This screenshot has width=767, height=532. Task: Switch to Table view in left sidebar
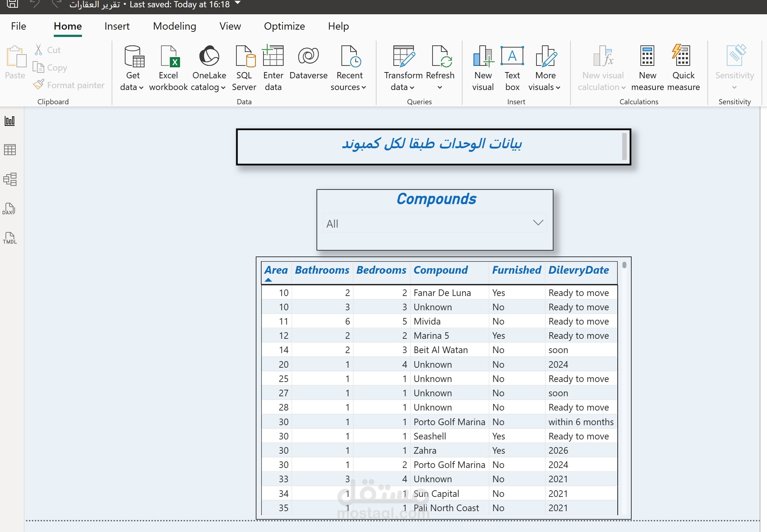[x=10, y=150]
